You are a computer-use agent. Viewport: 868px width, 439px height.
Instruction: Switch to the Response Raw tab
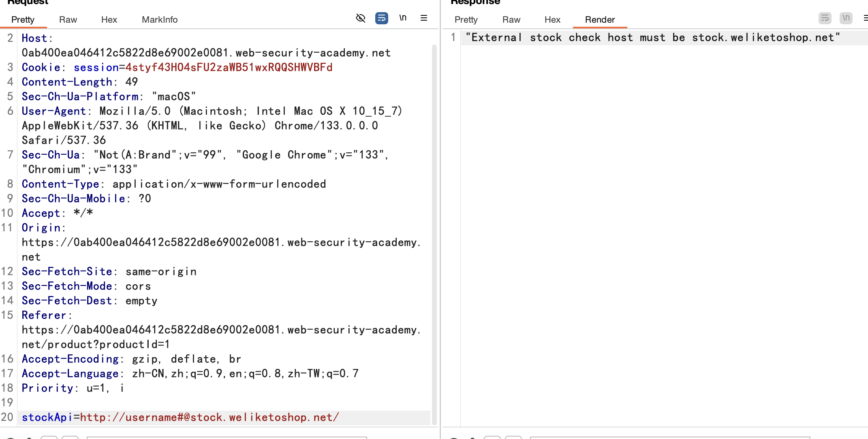pyautogui.click(x=511, y=19)
